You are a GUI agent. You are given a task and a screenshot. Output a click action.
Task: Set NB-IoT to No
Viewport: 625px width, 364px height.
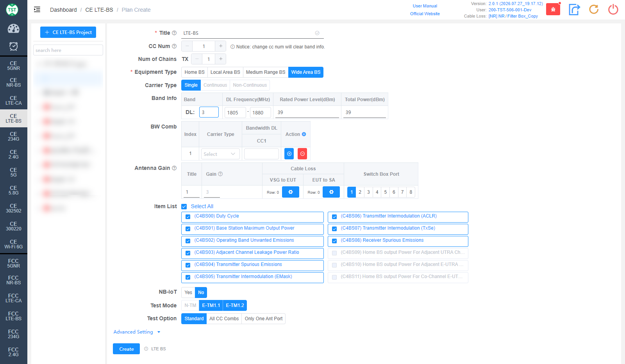[201, 293]
